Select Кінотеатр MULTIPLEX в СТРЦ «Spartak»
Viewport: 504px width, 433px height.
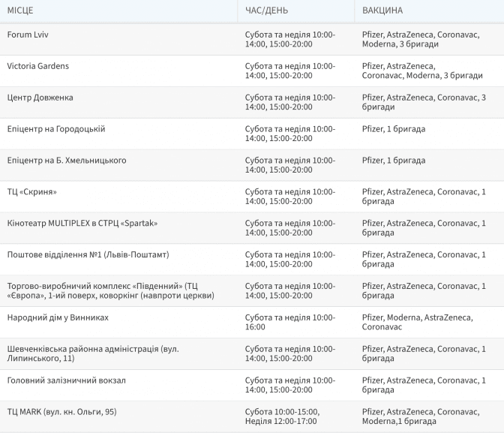(82, 224)
